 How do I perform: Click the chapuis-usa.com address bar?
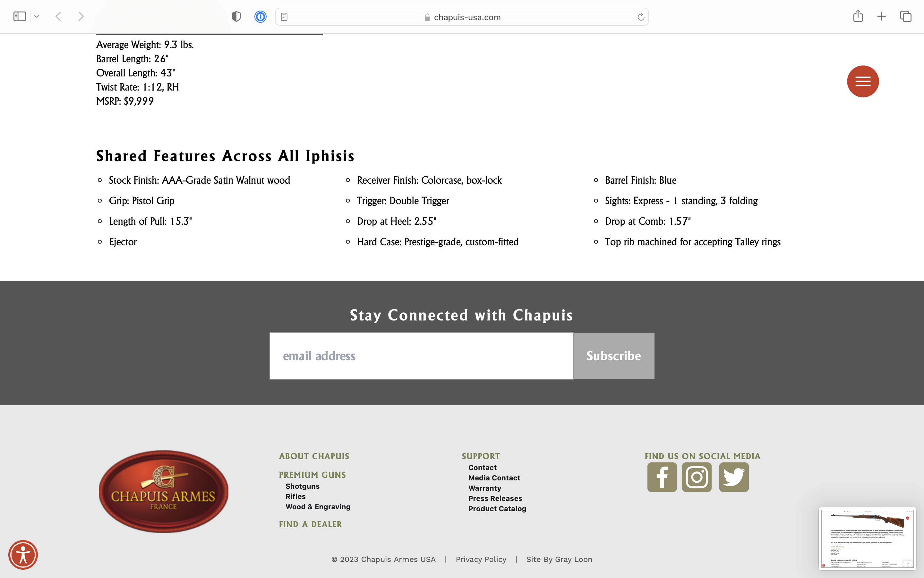[462, 17]
